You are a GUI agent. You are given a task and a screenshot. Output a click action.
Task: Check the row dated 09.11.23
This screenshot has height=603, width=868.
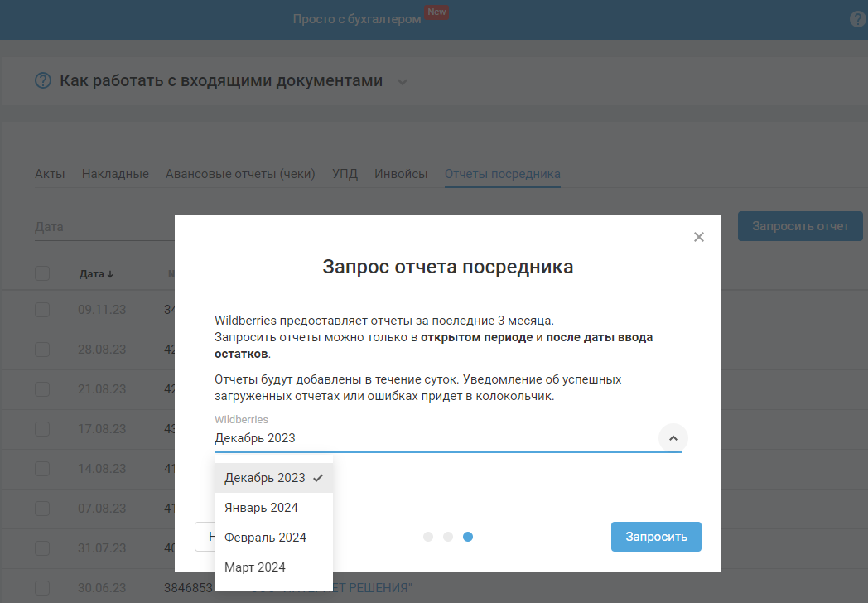click(42, 310)
